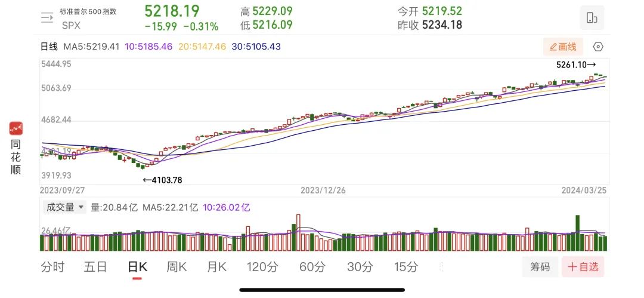Click the 昨收 value 5234.18
Screen dimensions: 644x298
point(442,25)
